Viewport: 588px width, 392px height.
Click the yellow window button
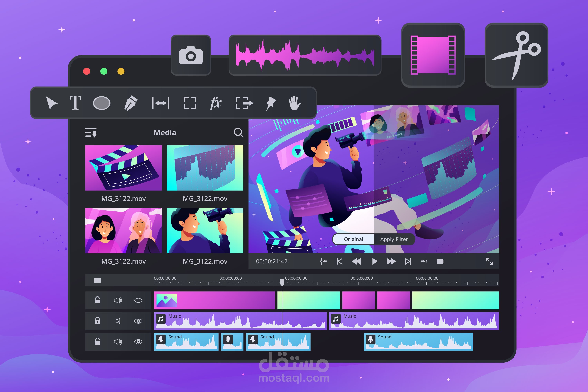click(x=121, y=72)
